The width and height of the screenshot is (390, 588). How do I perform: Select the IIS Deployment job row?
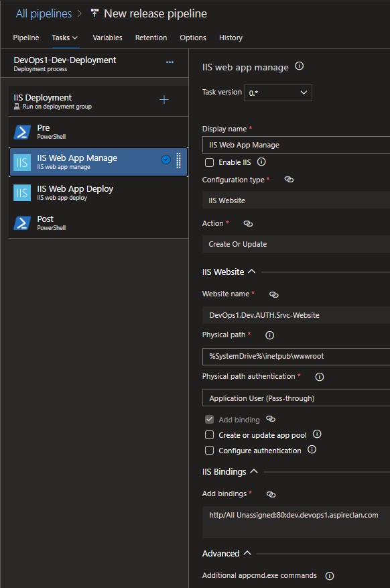click(x=98, y=101)
